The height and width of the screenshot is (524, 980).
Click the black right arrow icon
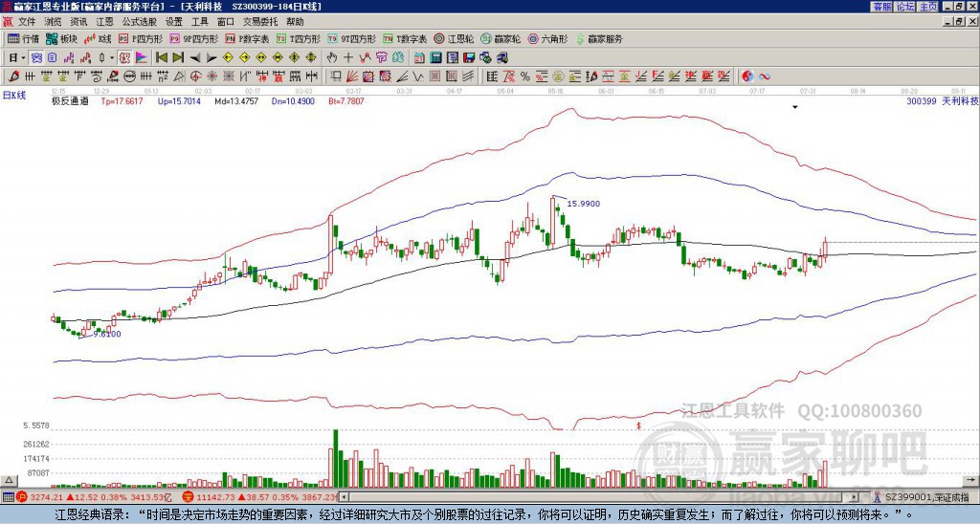(x=212, y=58)
